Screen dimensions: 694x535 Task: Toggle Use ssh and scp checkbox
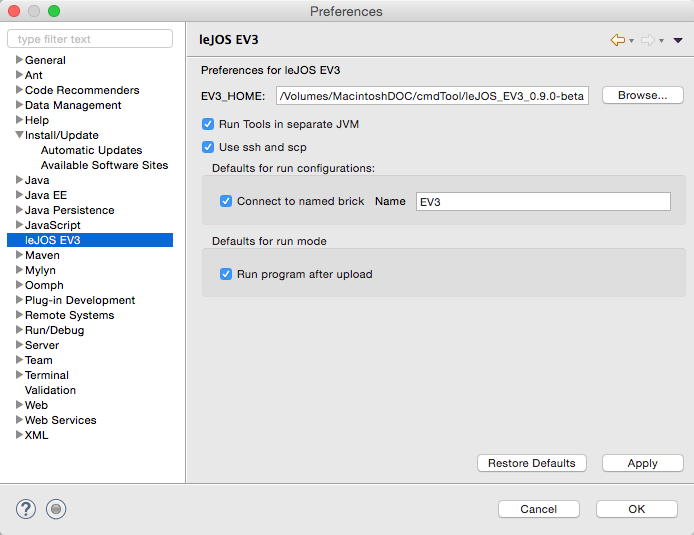point(208,147)
